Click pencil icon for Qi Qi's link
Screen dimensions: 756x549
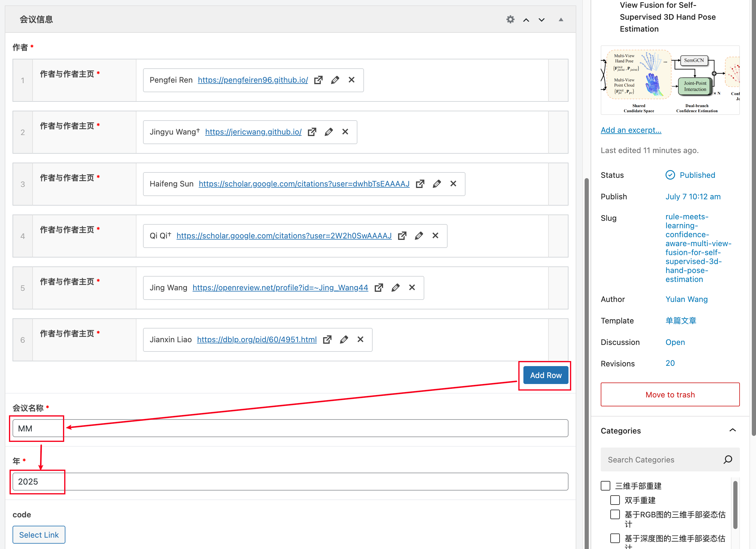point(419,235)
